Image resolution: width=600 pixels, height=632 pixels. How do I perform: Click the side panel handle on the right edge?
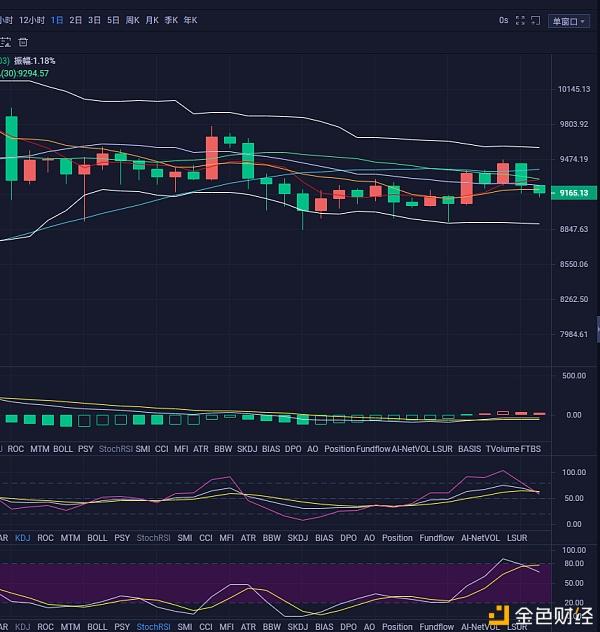pyautogui.click(x=598, y=329)
